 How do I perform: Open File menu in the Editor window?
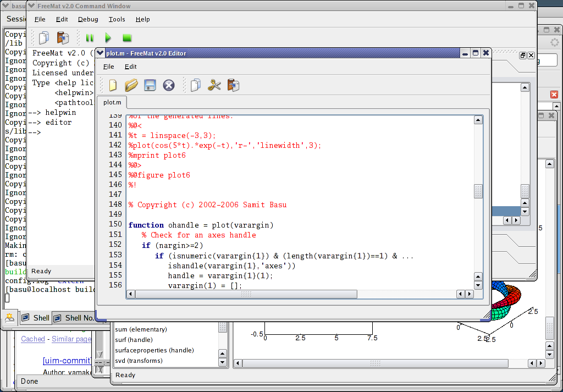(x=108, y=67)
